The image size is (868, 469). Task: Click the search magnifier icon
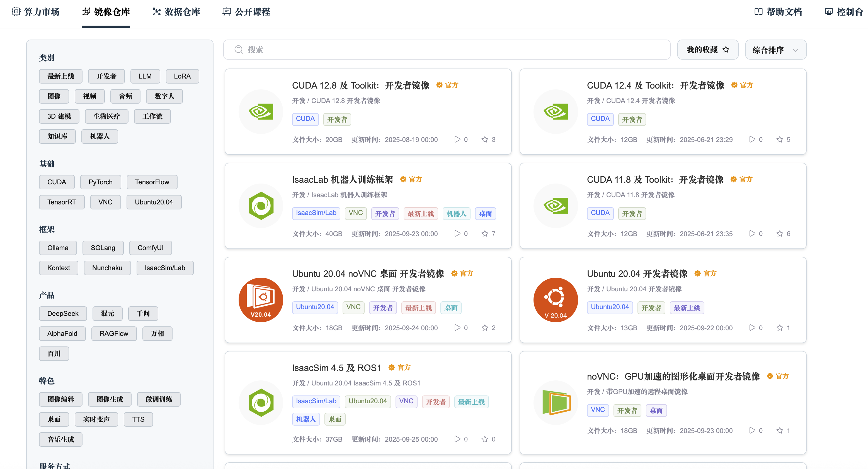click(239, 50)
